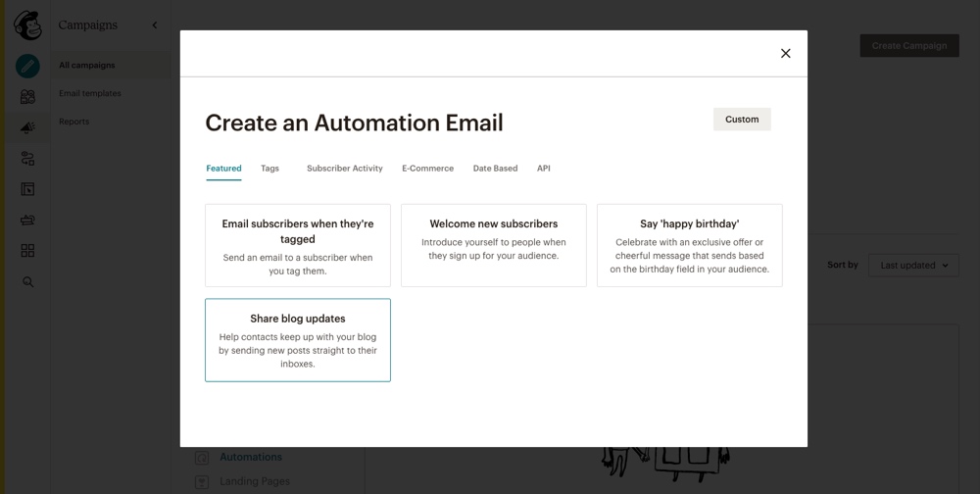Choose Welcome new subscribers card
This screenshot has height=494, width=980.
[494, 246]
